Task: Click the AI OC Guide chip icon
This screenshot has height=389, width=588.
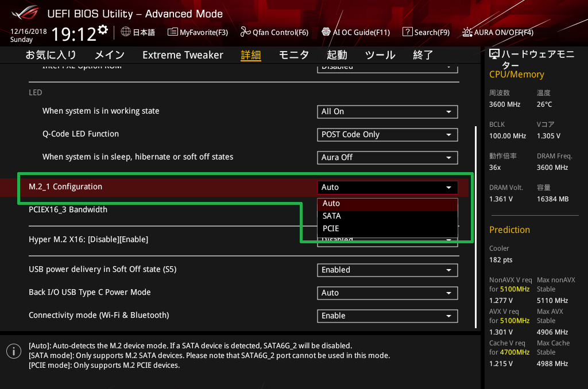Action: coord(326,32)
